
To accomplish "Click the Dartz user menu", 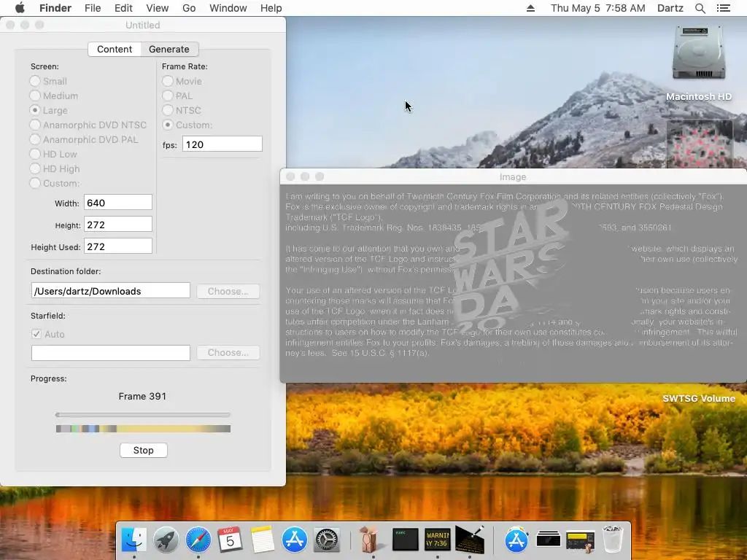I will tap(670, 8).
